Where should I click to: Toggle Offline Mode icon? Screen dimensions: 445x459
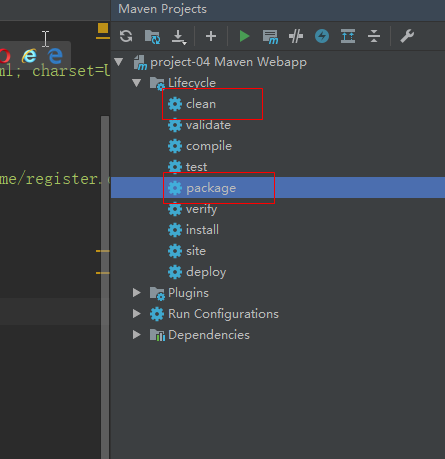click(296, 36)
